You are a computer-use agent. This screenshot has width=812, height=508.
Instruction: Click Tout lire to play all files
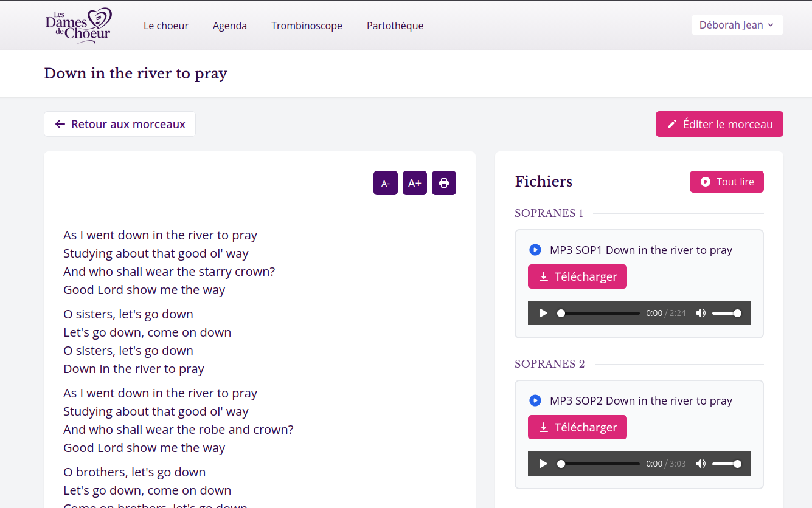click(726, 182)
